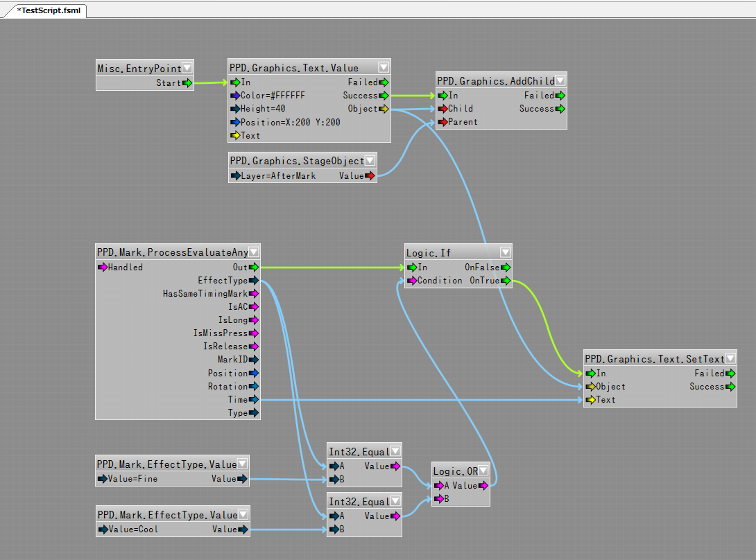Collapse the PPD.Mark.ProcessEvaluateAny node
Image resolution: width=756 pixels, height=560 pixels.
(x=254, y=252)
